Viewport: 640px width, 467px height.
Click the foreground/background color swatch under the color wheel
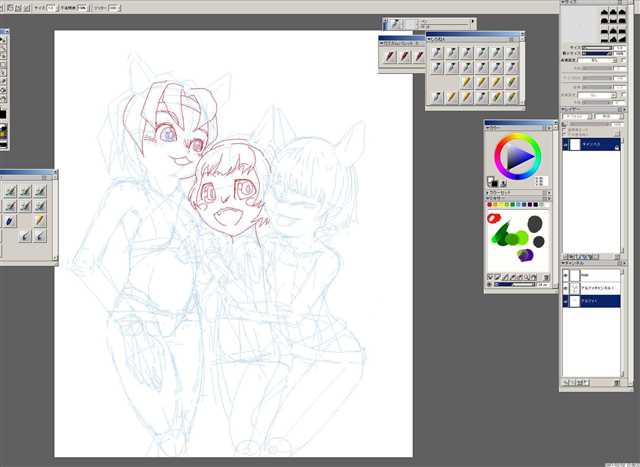pyautogui.click(x=493, y=181)
